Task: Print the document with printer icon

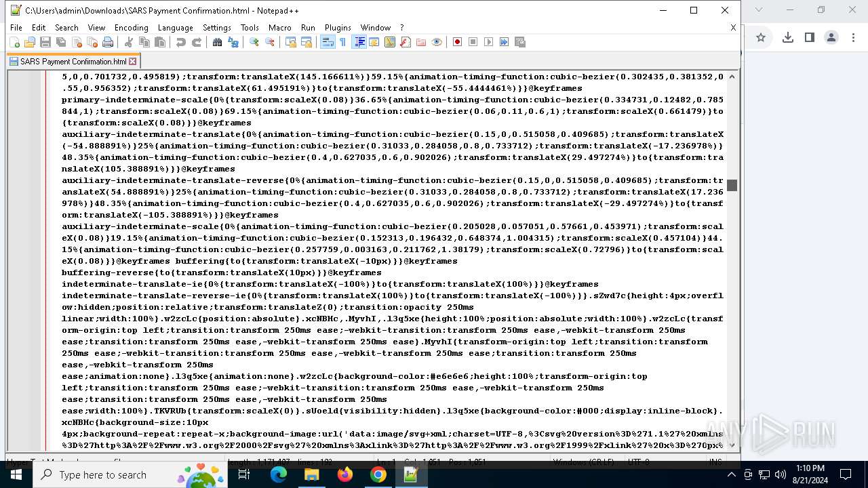Action: pos(108,42)
